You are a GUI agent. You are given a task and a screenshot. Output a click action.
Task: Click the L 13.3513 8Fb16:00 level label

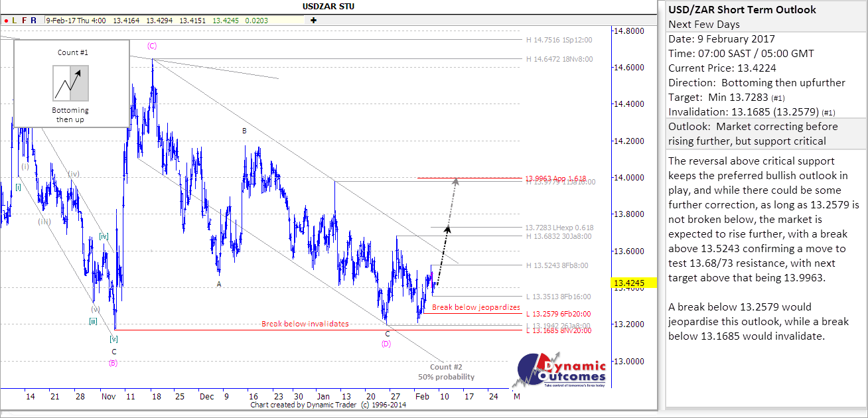[558, 297]
